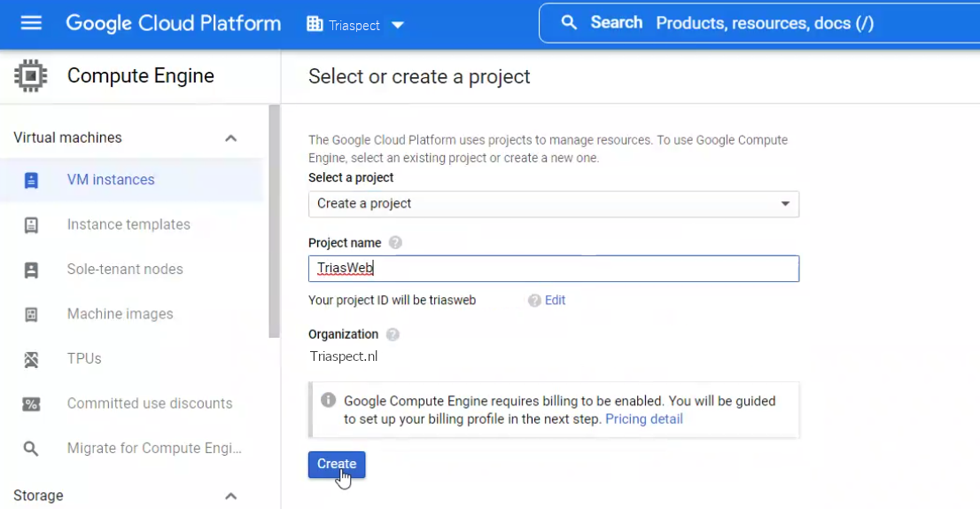Image resolution: width=980 pixels, height=509 pixels.
Task: Collapse the Storage section
Action: [x=230, y=496]
